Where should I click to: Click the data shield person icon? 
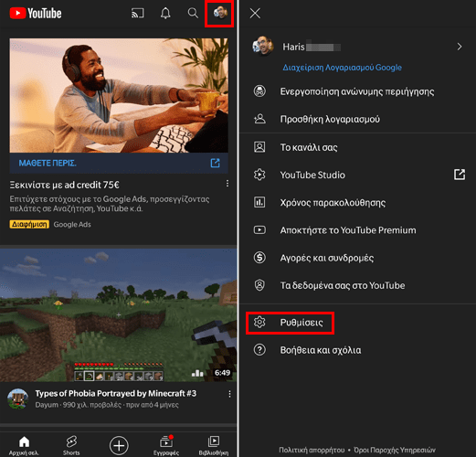coord(259,285)
